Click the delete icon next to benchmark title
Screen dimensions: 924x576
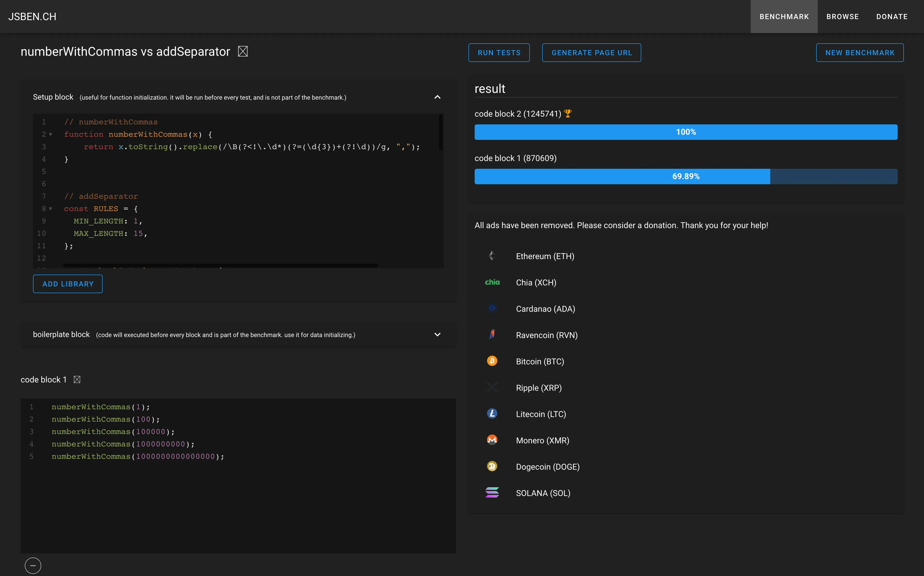[x=242, y=51]
